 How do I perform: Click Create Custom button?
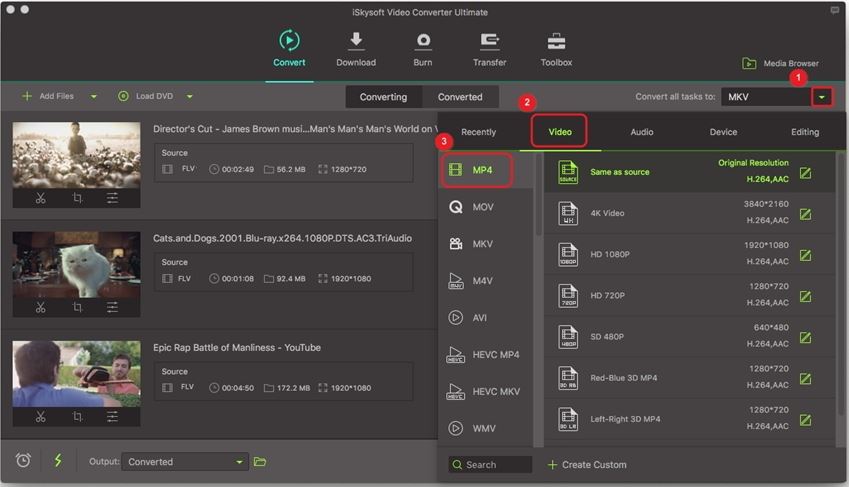click(587, 465)
